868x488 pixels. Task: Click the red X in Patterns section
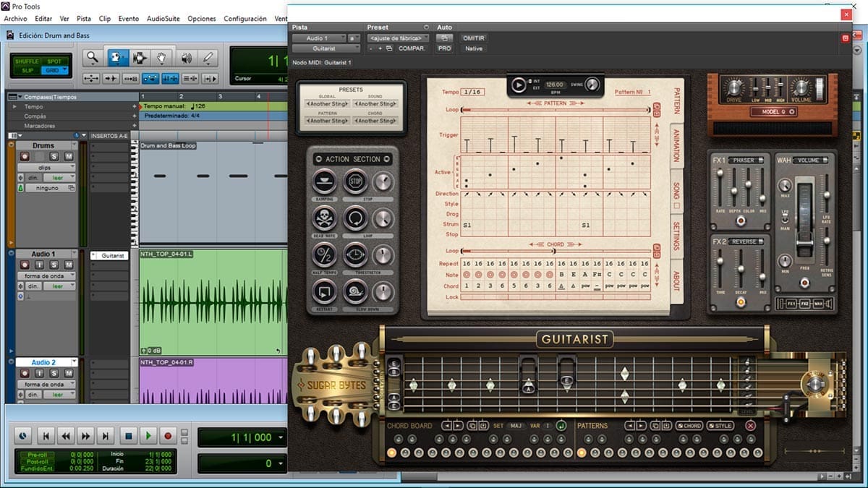coord(750,426)
